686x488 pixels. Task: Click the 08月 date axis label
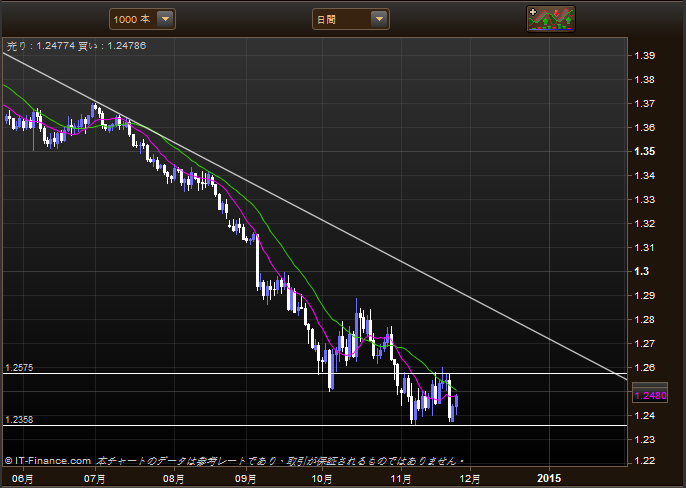click(x=173, y=479)
